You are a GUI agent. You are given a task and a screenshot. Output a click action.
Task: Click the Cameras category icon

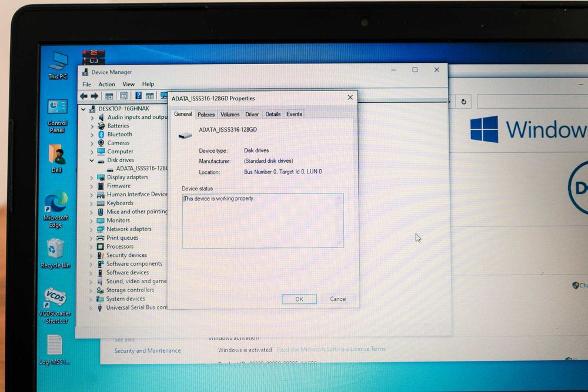[x=101, y=143]
